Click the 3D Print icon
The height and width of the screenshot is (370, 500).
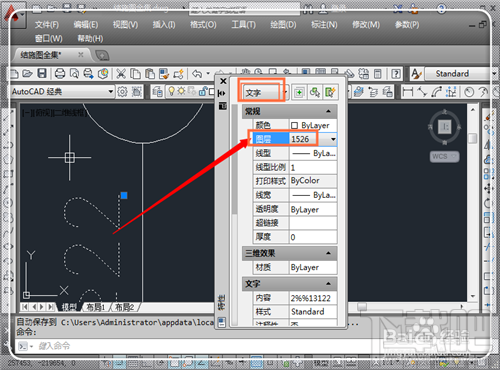[x=103, y=74]
